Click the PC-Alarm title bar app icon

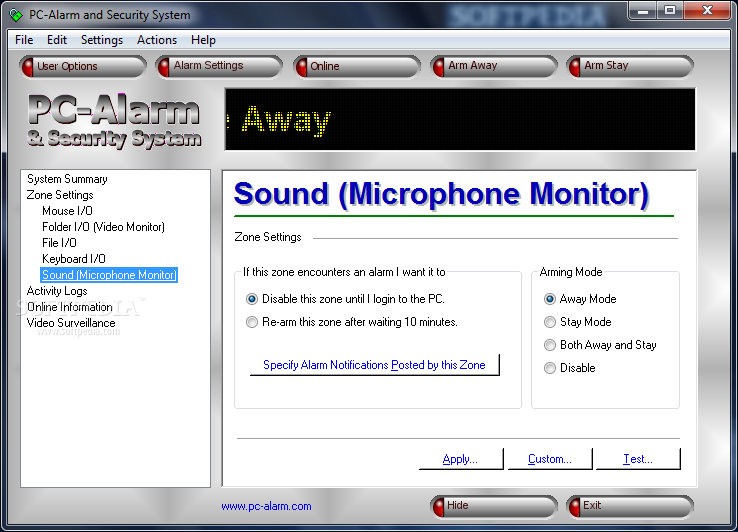pyautogui.click(x=16, y=15)
